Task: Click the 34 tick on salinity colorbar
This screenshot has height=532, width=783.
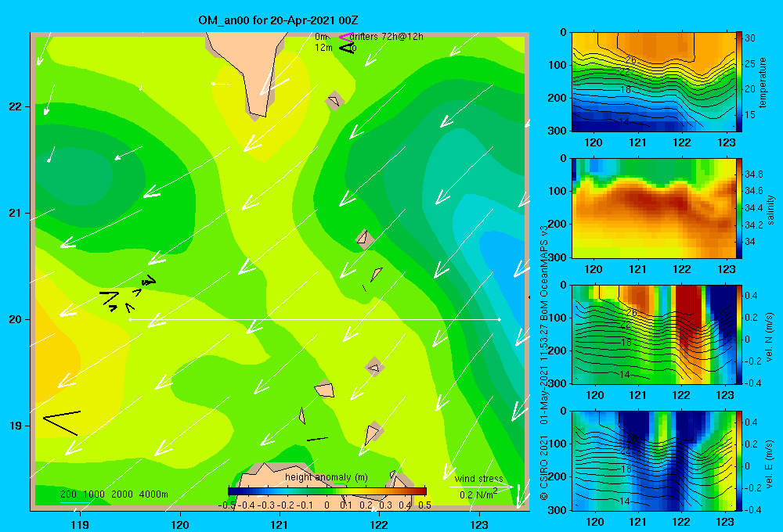Action: tap(750, 242)
